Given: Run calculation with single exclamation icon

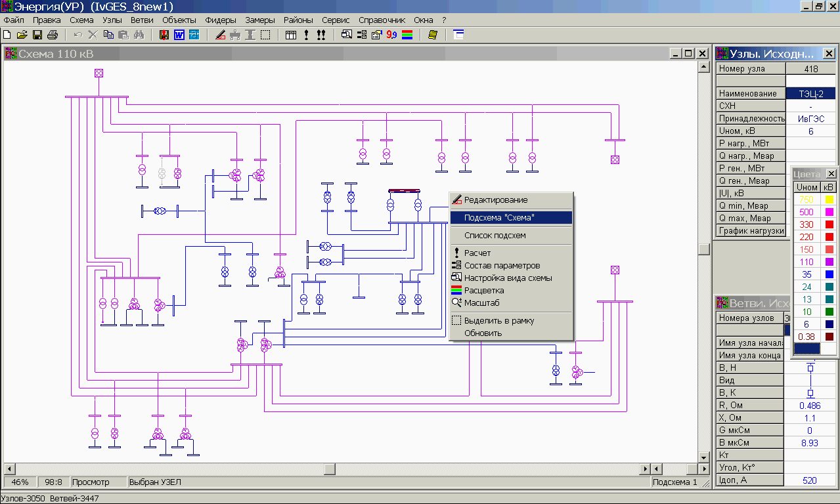Looking at the screenshot, I should (x=306, y=35).
